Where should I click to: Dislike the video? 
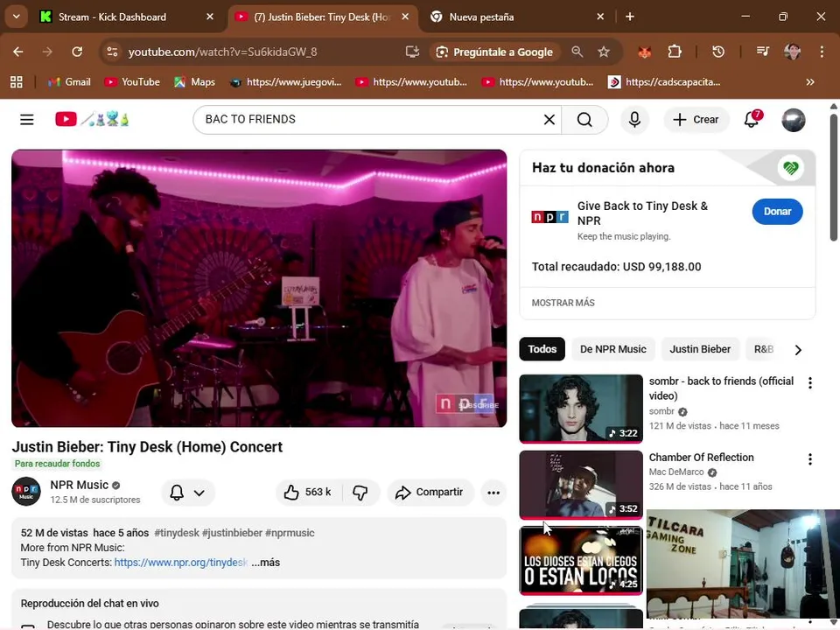click(360, 493)
